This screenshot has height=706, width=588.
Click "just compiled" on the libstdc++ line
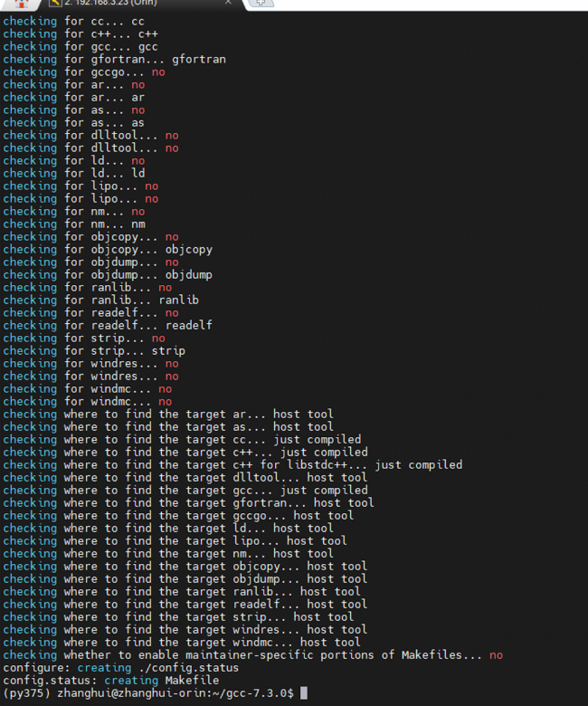click(419, 465)
